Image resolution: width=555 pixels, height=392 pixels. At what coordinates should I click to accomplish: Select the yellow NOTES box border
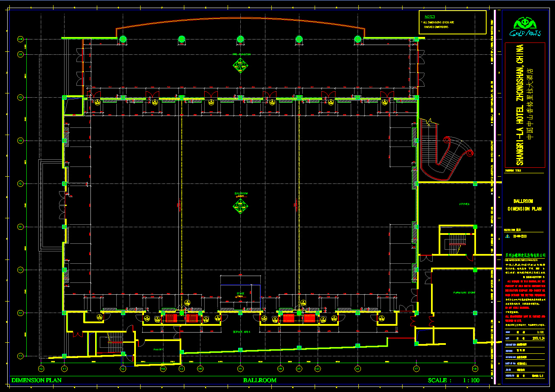point(452,22)
